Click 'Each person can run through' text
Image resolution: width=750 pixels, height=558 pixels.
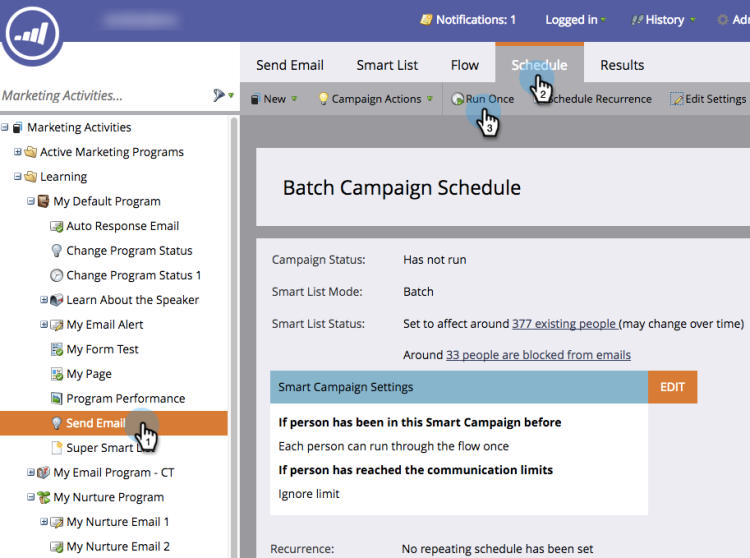393,446
